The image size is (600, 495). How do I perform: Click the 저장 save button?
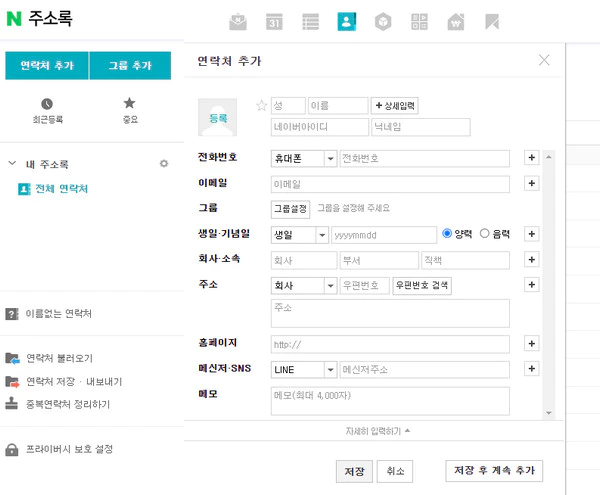354,471
